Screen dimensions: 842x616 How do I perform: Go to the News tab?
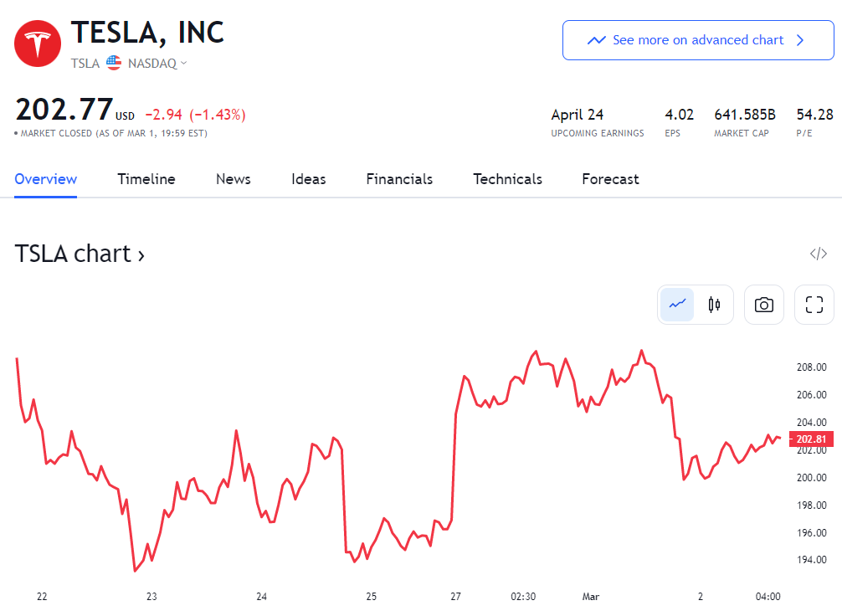(x=234, y=179)
